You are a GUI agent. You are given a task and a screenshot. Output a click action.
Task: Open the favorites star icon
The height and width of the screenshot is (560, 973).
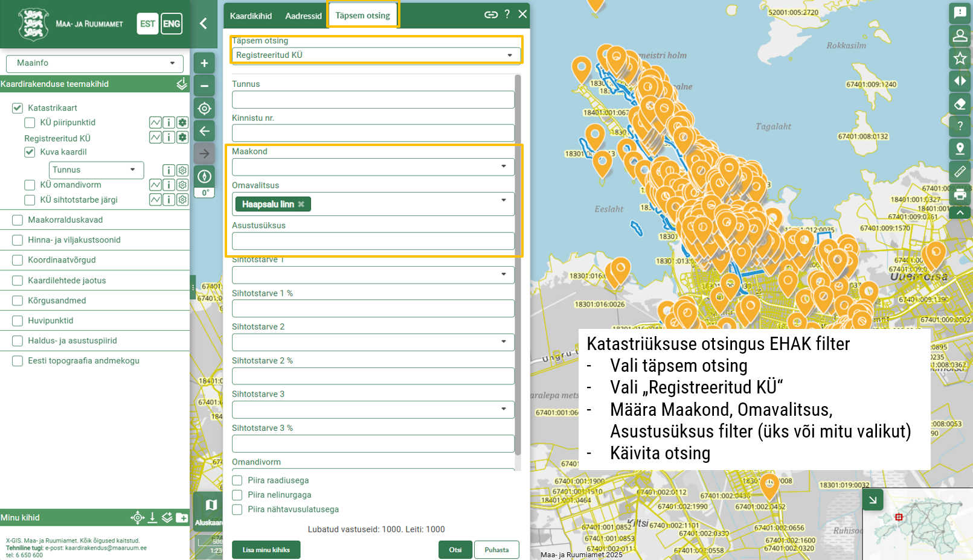point(960,59)
